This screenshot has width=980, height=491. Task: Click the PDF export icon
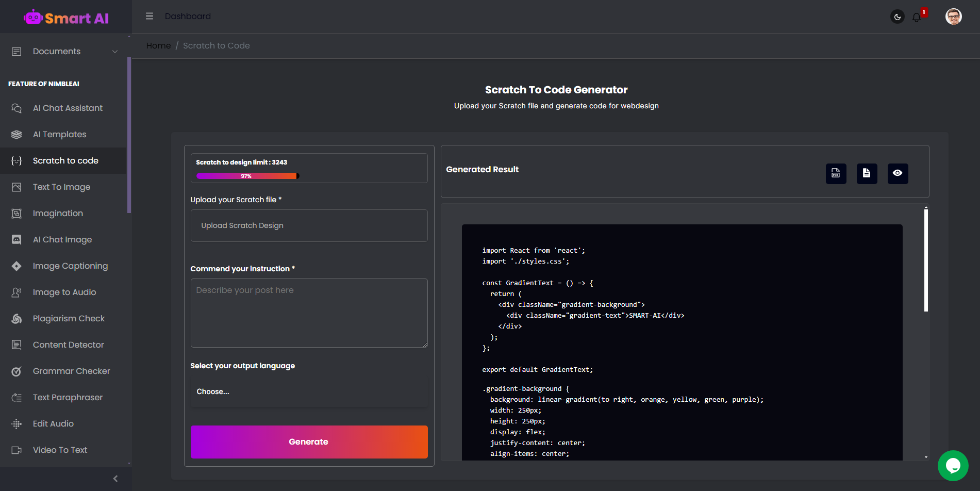836,174
